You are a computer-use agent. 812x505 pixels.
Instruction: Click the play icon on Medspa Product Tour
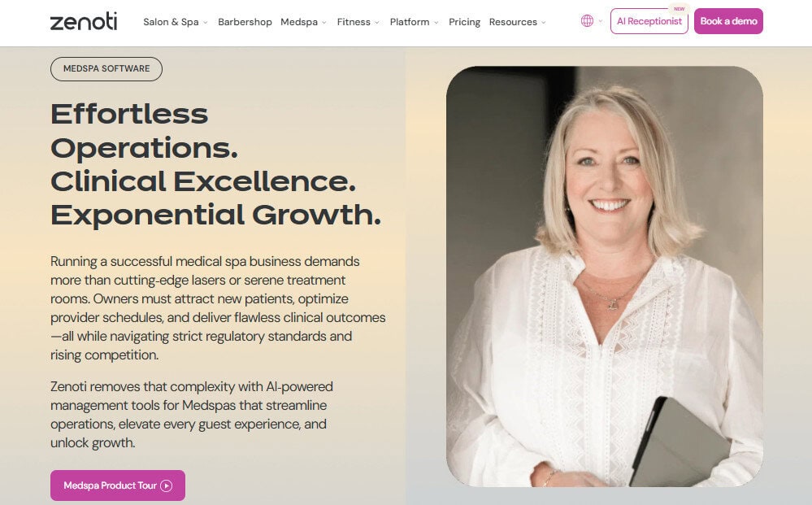(167, 485)
